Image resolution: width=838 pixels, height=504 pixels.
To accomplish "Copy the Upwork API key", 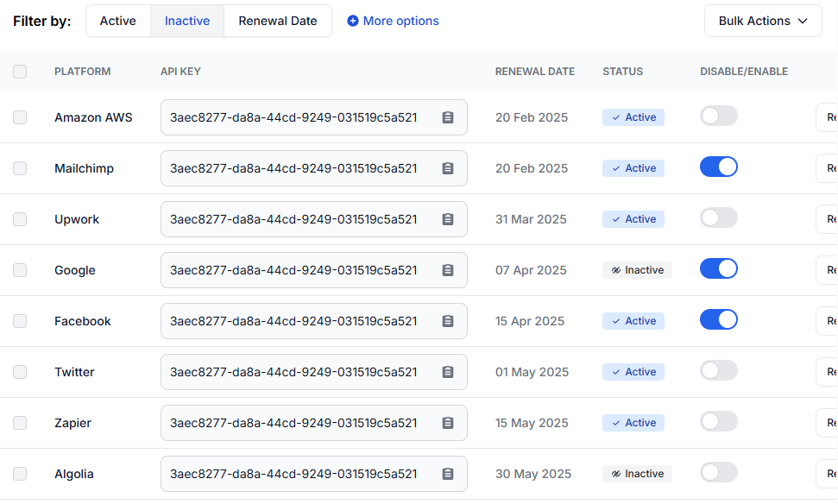I will point(447,219).
